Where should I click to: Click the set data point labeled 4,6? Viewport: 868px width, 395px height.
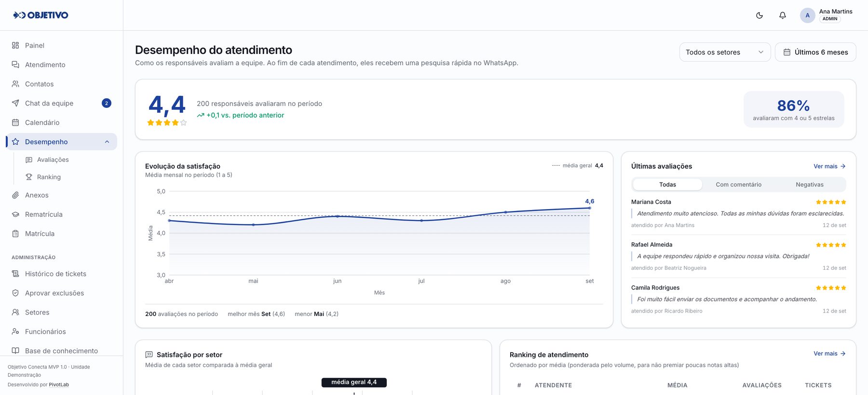coord(590,208)
